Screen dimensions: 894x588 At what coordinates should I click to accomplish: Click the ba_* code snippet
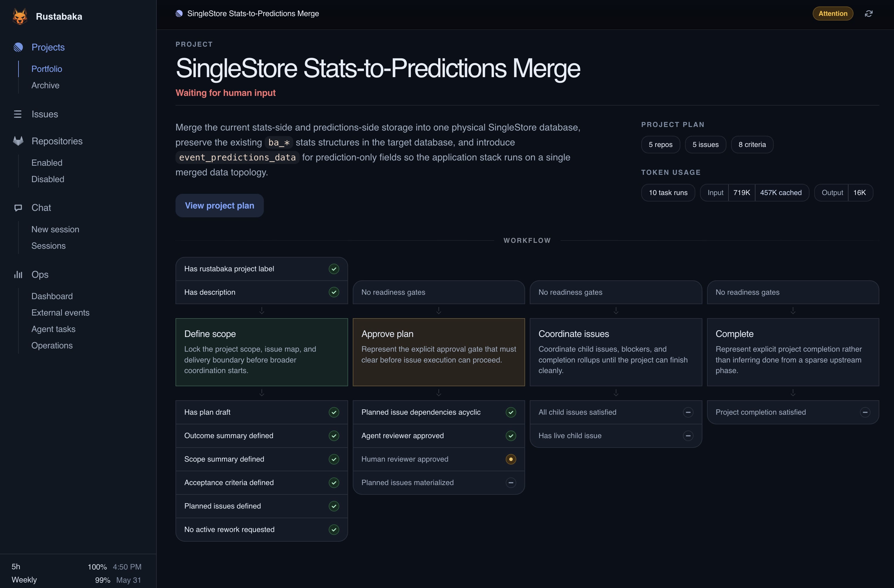[279, 142]
